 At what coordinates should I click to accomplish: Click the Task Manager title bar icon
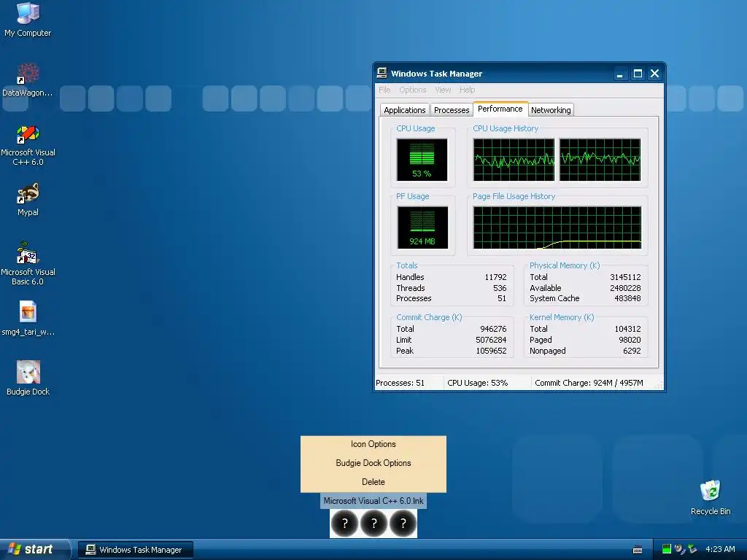coord(382,73)
